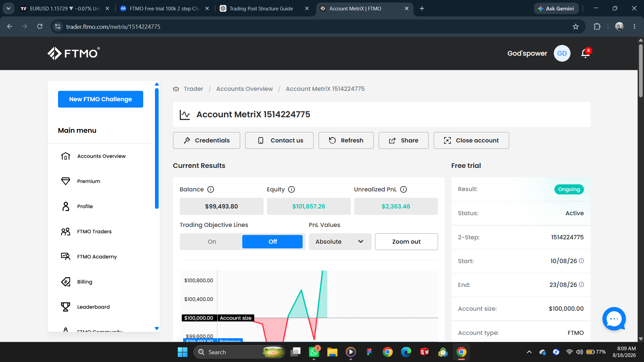Click the Unrealized PnL info icon
The height and width of the screenshot is (362, 644).
404,189
